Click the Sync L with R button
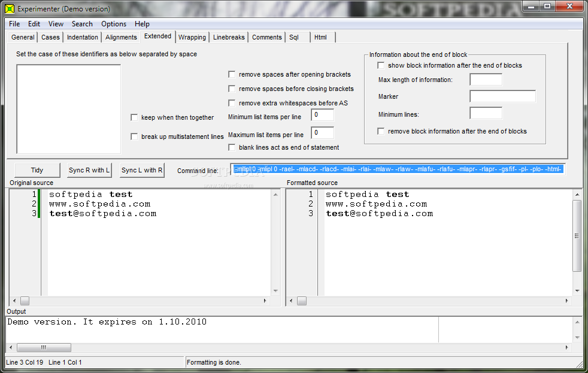Image resolution: width=588 pixels, height=373 pixels. (142, 170)
